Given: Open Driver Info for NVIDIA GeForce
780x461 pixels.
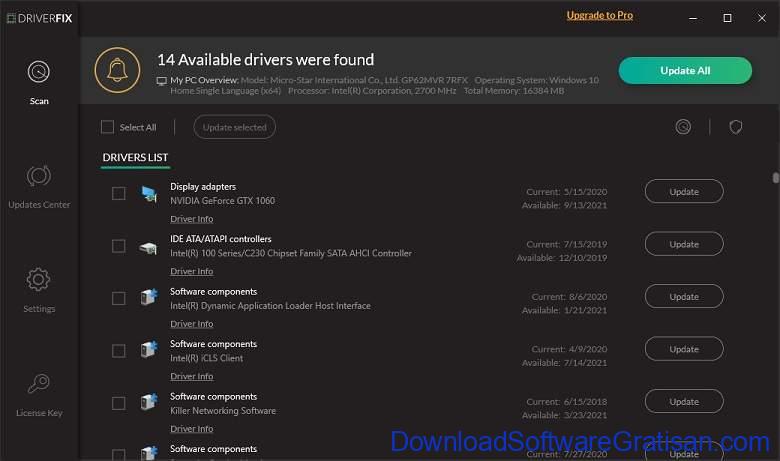Looking at the screenshot, I should click(x=192, y=219).
